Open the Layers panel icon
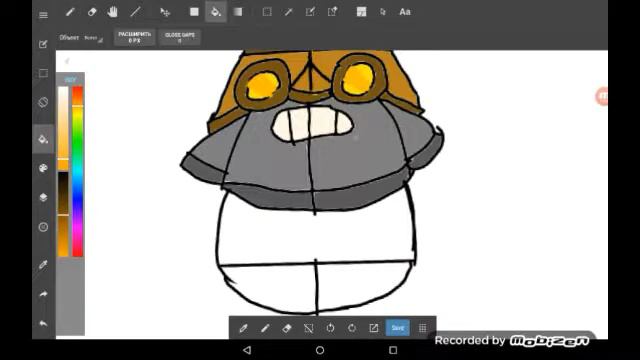 (x=43, y=197)
